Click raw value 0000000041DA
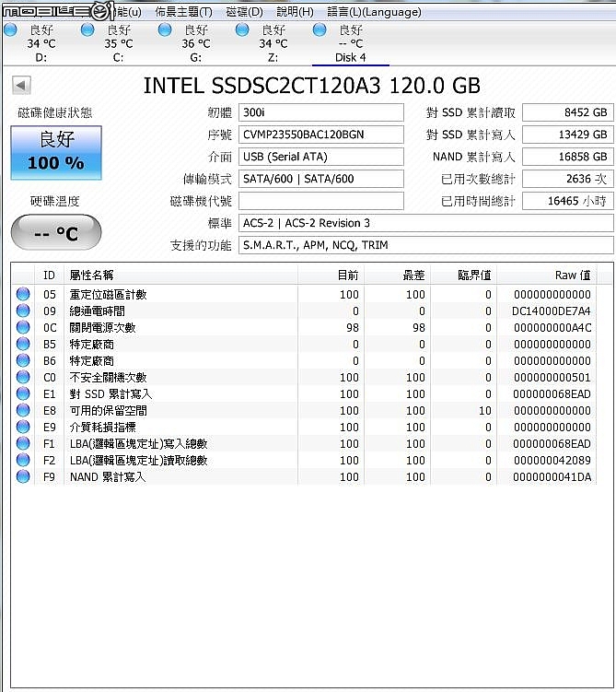Image resolution: width=616 pixels, height=692 pixels. 552,476
